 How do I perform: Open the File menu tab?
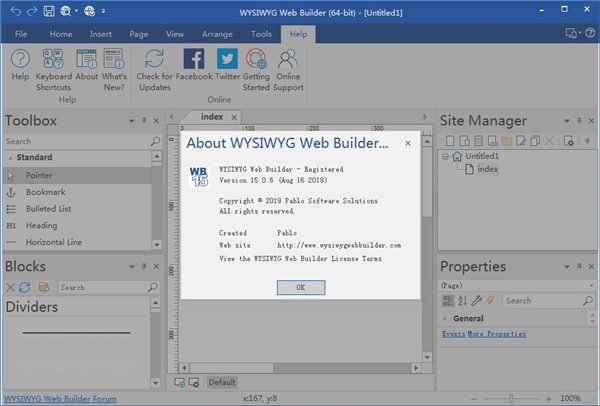[21, 34]
